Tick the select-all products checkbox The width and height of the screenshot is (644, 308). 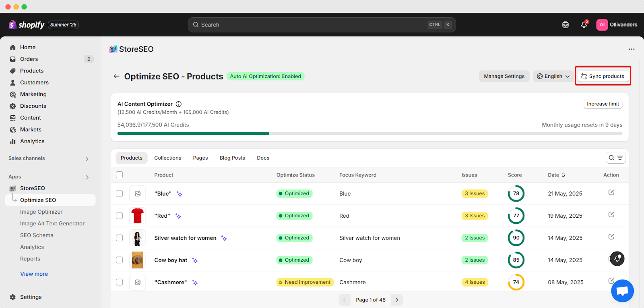pos(119,175)
